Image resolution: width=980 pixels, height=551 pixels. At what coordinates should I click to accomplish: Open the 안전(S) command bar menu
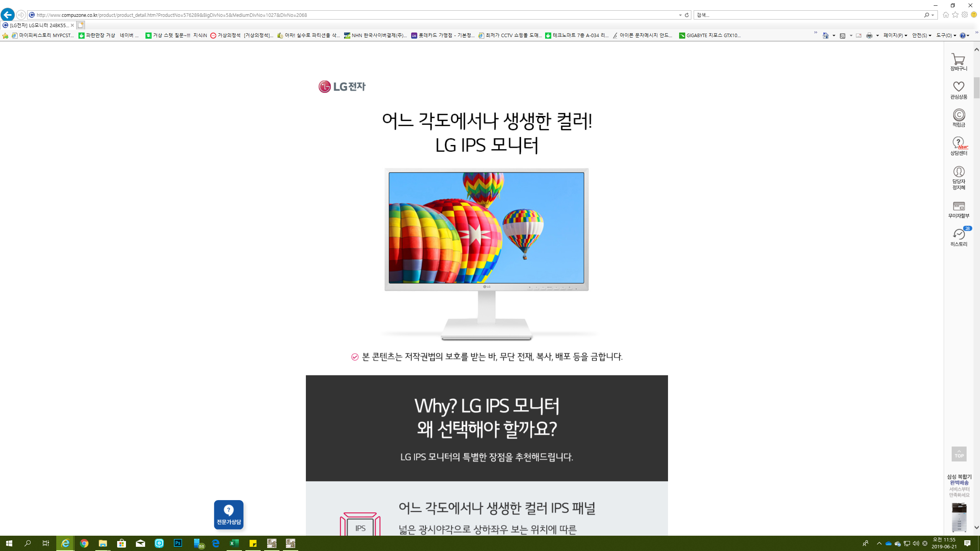(921, 36)
